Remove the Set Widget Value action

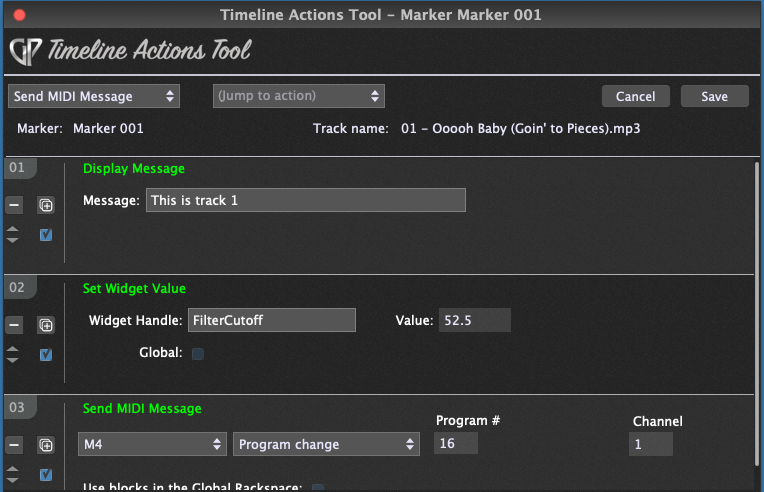14,325
